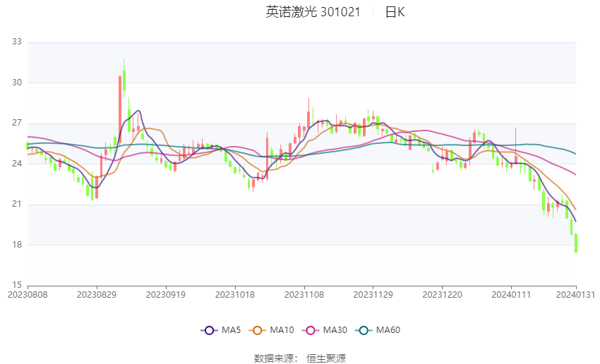Toggle the MA10 legend circle icon
Screen dimensions: 600x364
point(257,330)
